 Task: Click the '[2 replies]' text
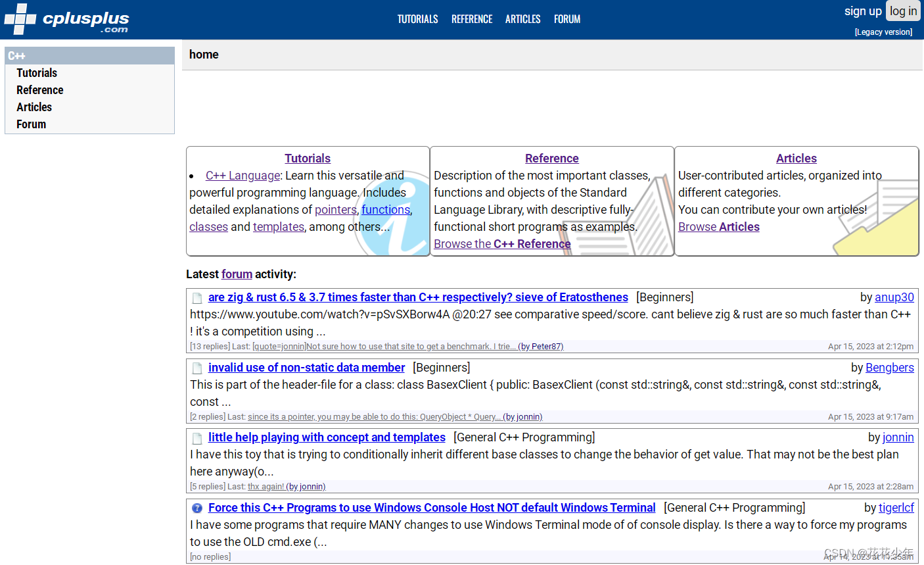(208, 417)
